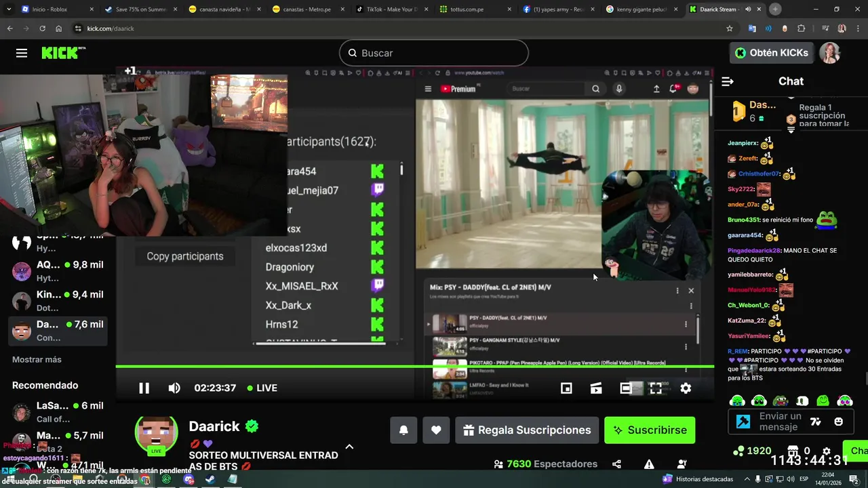
Task: Open the tab search dropdown arrow
Action: pos(9,9)
